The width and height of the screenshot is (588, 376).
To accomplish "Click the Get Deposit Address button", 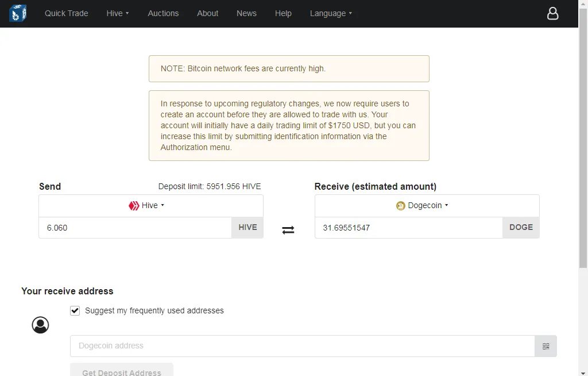I will [122, 370].
